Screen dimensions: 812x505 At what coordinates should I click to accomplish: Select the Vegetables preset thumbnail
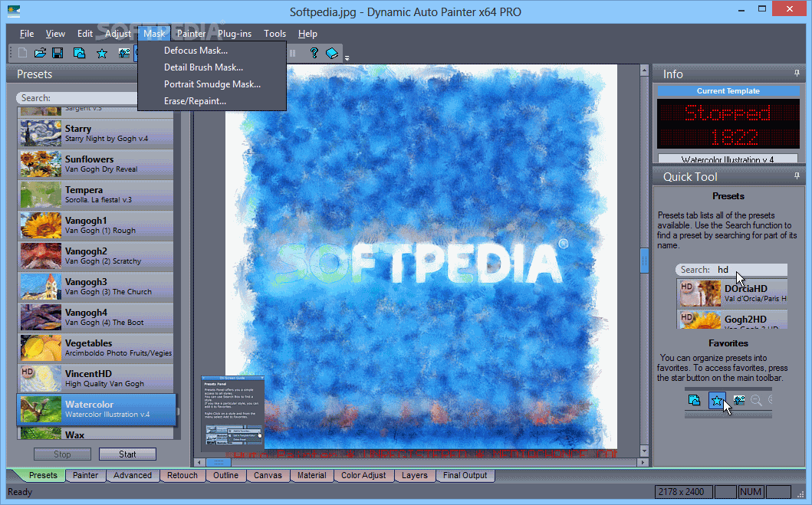coord(41,347)
